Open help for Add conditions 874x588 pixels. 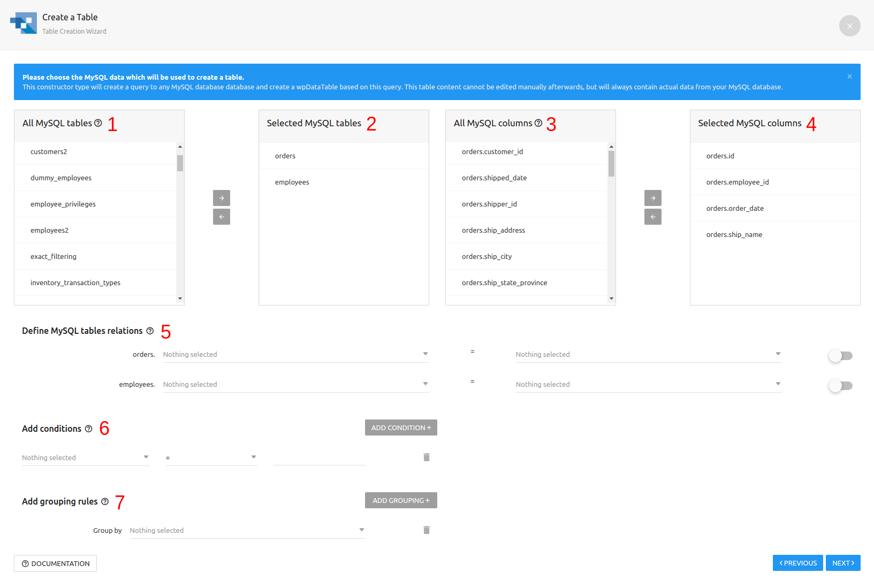coord(89,429)
